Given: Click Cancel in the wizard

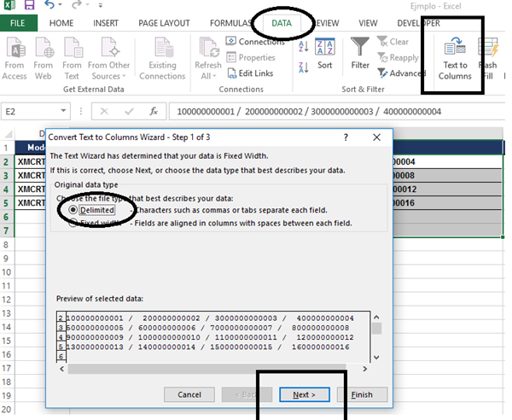Looking at the screenshot, I should pos(189,394).
